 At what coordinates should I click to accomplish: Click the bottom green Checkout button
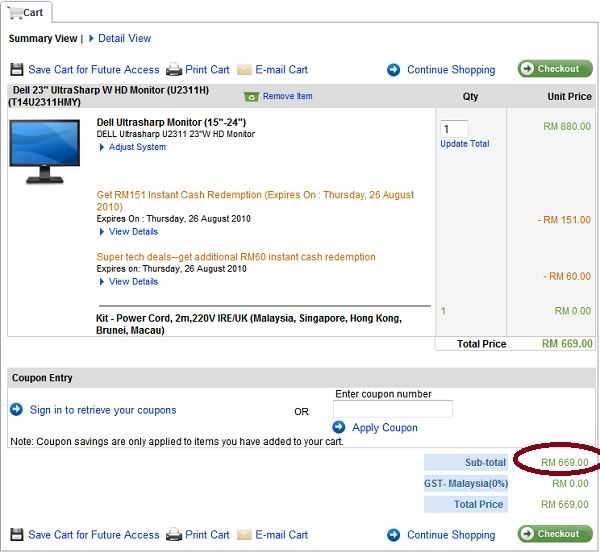click(555, 534)
